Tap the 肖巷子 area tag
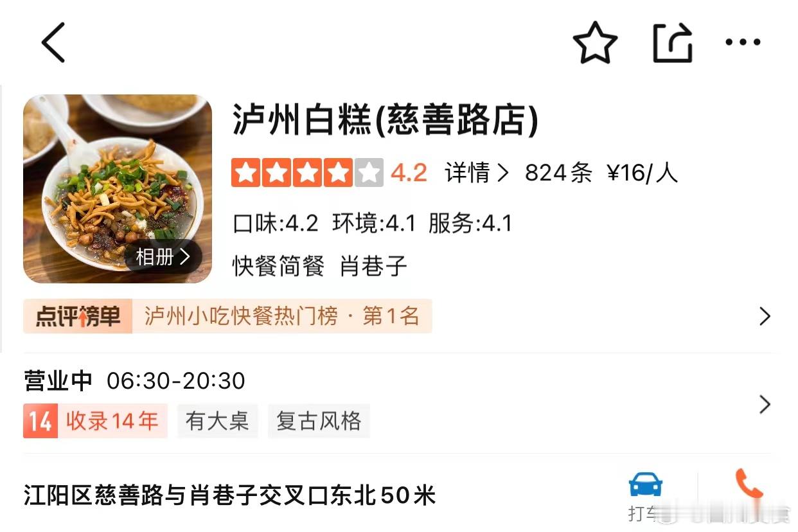798x532 pixels. pyautogui.click(x=373, y=266)
